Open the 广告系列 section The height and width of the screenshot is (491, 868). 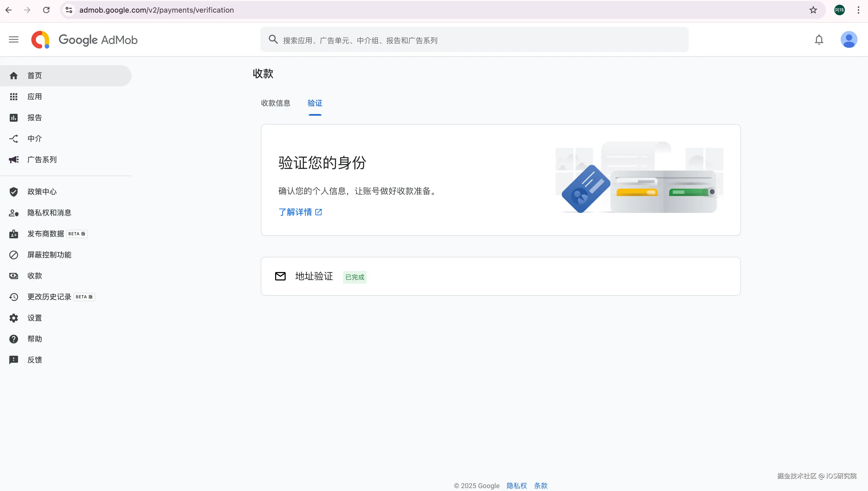pos(42,160)
